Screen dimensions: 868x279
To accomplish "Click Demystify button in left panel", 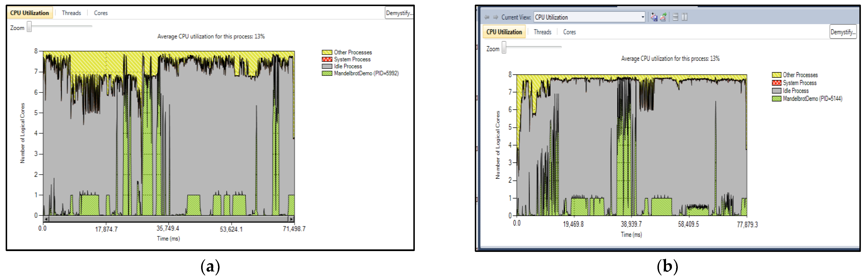I will 399,13.
